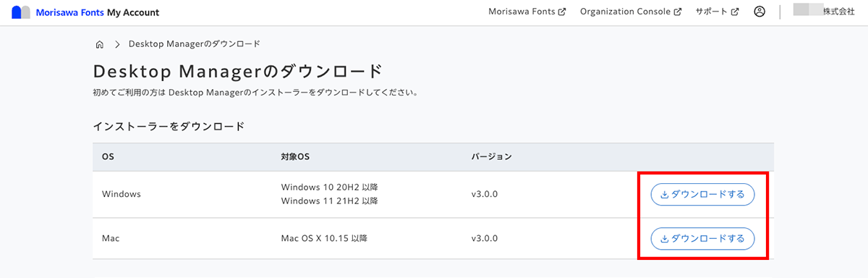
Task: Select the Windows row OS label
Action: point(121,195)
